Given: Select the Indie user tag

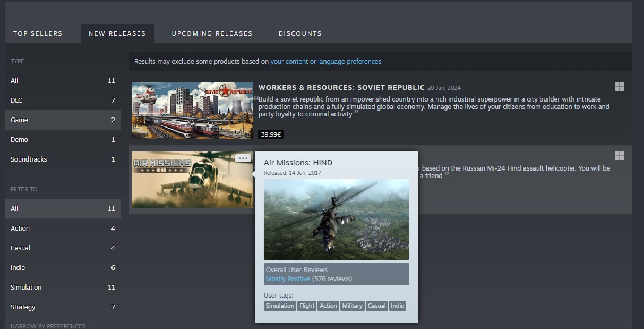Looking at the screenshot, I should (x=398, y=306).
